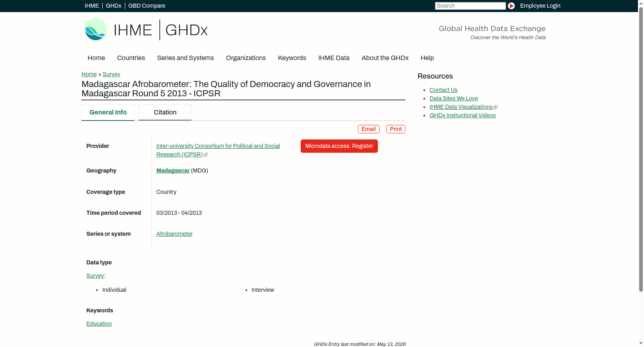This screenshot has width=644, height=347.
Task: Open GHDx Instructional Videos link
Action: tap(462, 115)
